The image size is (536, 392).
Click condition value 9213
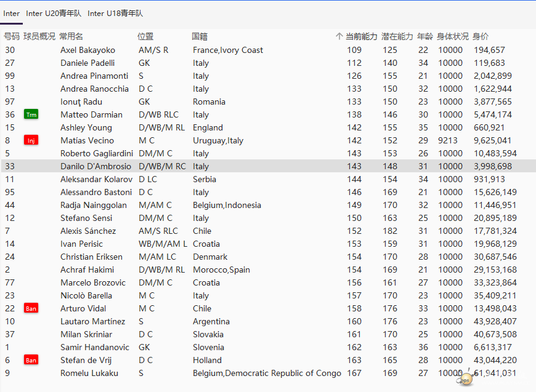click(x=448, y=140)
